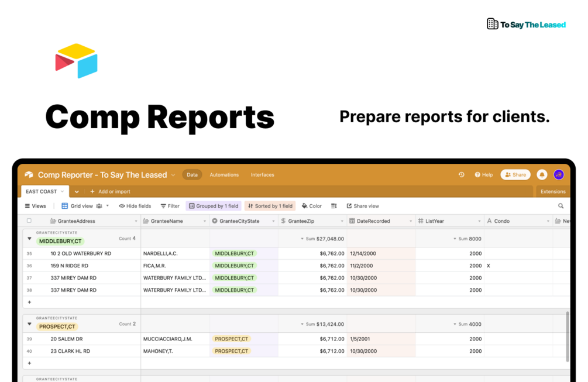This screenshot has width=588, height=382.
Task: Open the Grid view dropdown caret
Action: 108,206
